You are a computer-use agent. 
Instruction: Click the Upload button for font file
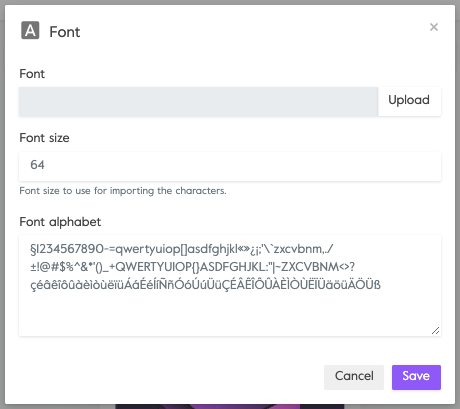click(x=409, y=101)
